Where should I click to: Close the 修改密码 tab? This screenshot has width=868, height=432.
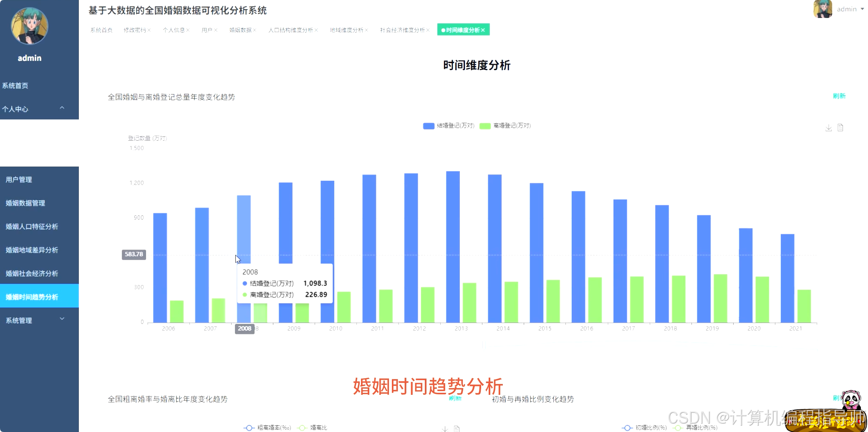[x=149, y=30]
